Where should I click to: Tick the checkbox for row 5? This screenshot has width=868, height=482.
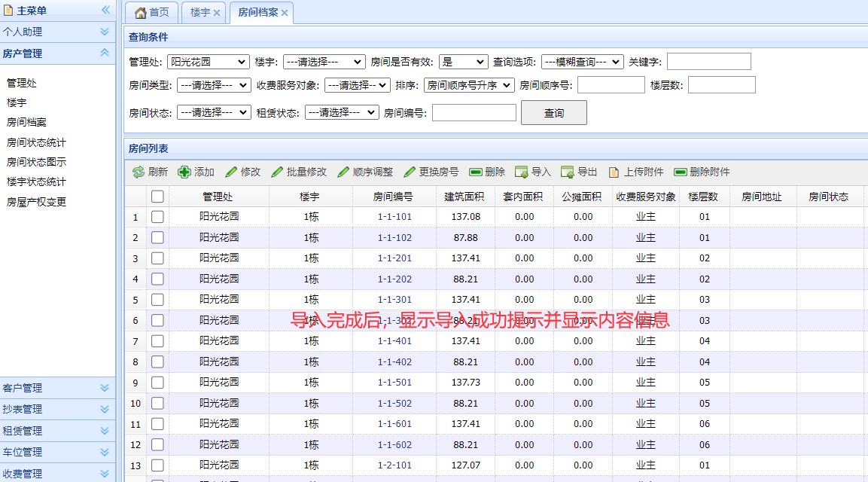coord(157,300)
